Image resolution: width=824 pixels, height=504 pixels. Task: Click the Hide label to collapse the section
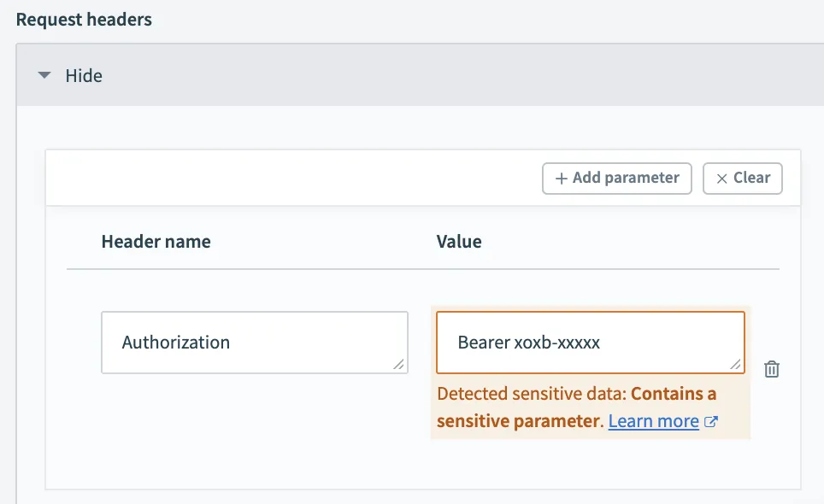pyautogui.click(x=84, y=75)
